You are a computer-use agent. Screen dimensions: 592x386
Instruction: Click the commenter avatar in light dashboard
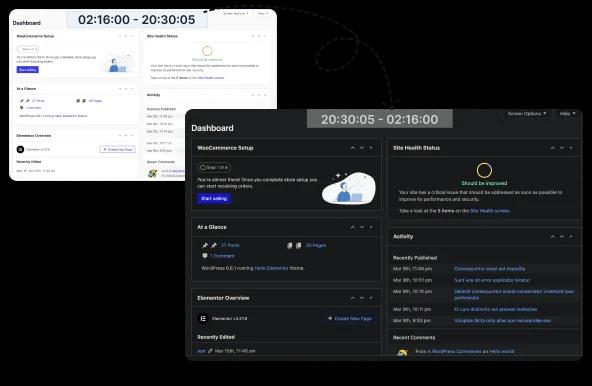153,173
